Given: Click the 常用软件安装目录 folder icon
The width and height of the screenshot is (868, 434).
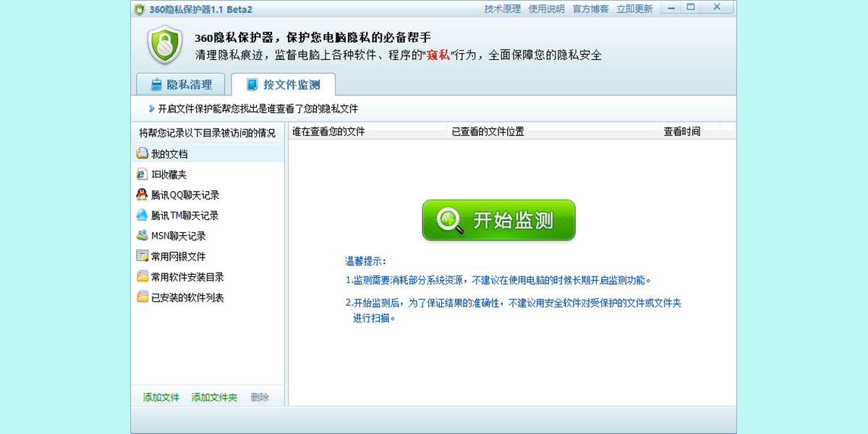Looking at the screenshot, I should (x=142, y=276).
